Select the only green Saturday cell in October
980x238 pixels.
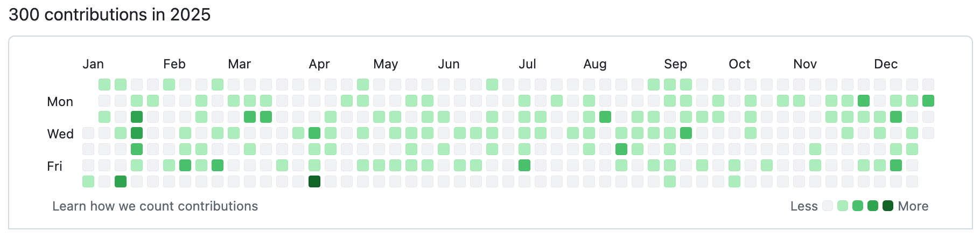tap(734, 181)
